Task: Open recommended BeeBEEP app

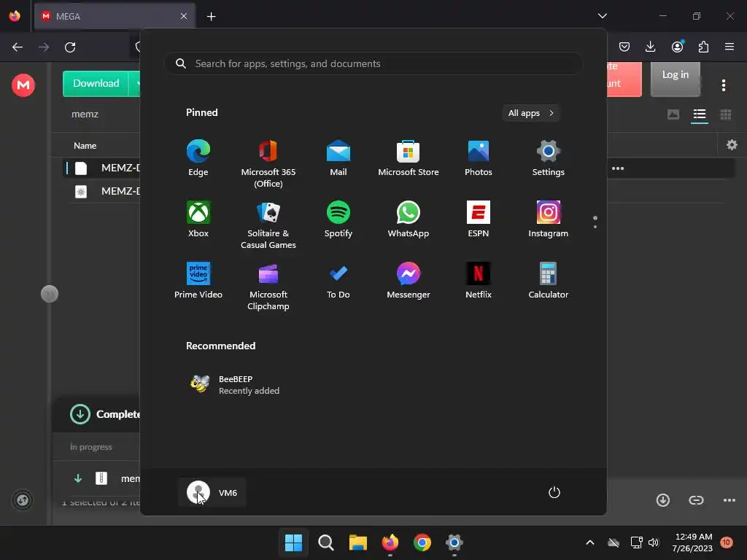Action: (234, 384)
